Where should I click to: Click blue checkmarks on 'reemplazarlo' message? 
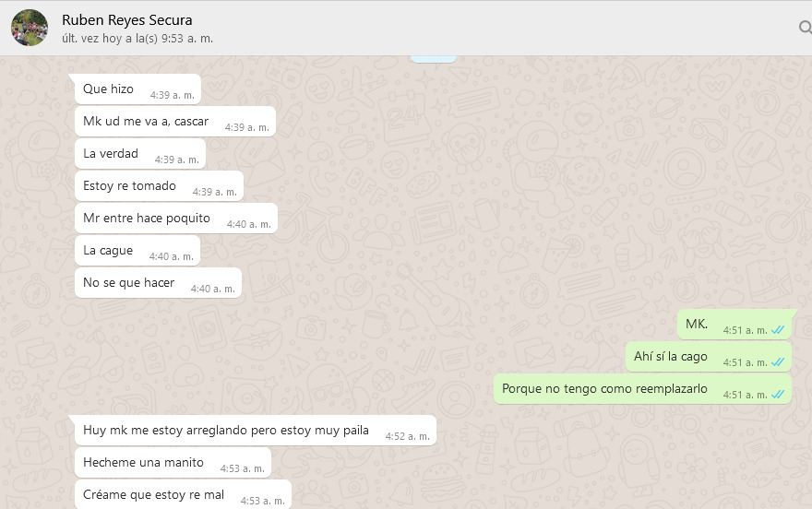point(777,394)
